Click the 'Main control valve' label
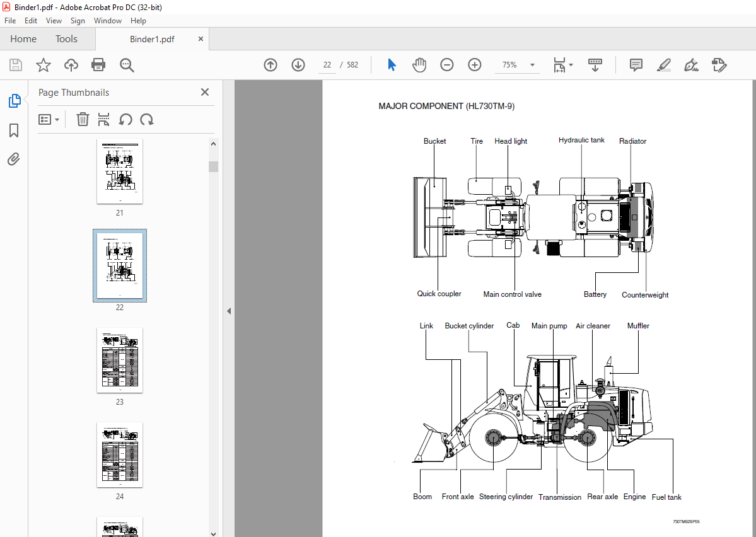Screen dimensions: 756x537 pyautogui.click(x=512, y=294)
